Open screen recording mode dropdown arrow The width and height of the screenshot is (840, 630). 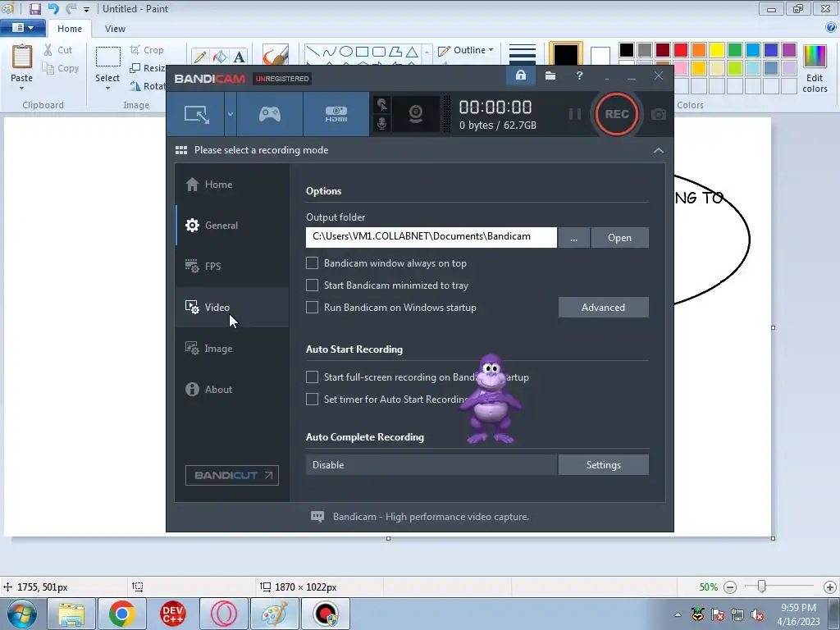(231, 114)
